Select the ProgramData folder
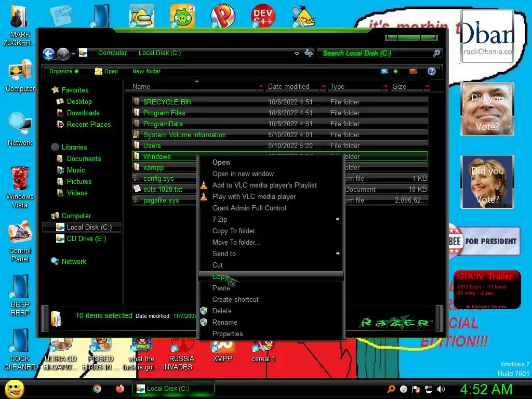532x399 pixels. pos(280,124)
